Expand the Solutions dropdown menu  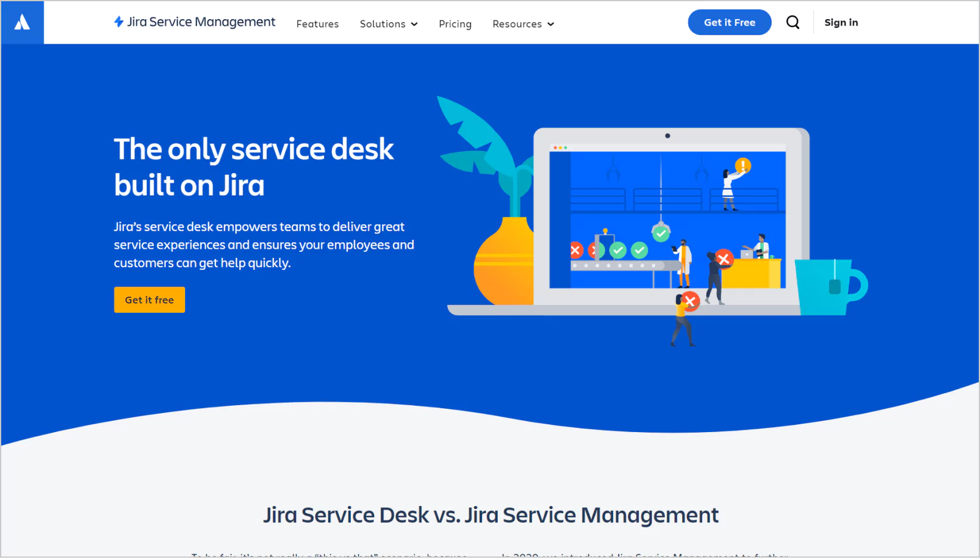tap(389, 24)
